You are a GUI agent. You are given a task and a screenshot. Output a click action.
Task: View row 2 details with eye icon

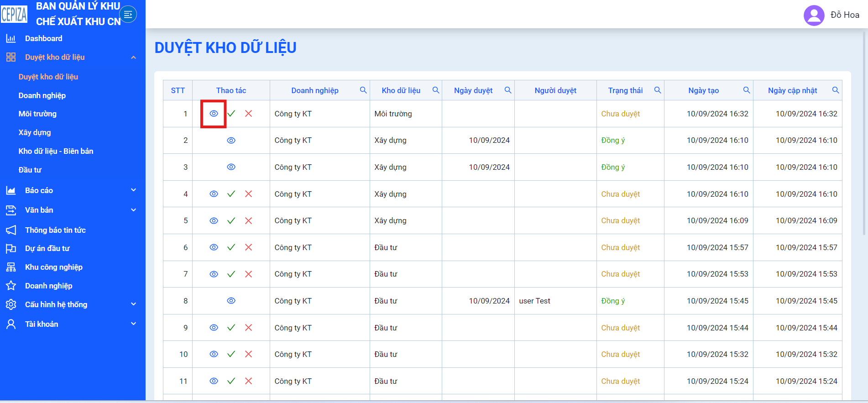[x=231, y=140]
